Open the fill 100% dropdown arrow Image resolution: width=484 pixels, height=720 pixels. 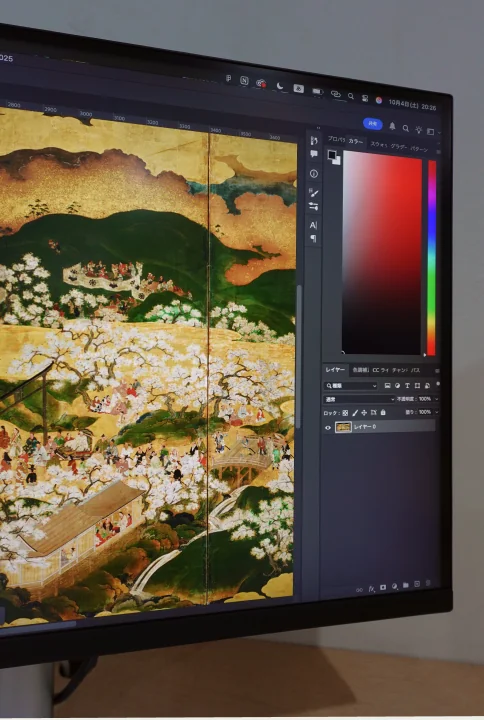[x=436, y=412]
